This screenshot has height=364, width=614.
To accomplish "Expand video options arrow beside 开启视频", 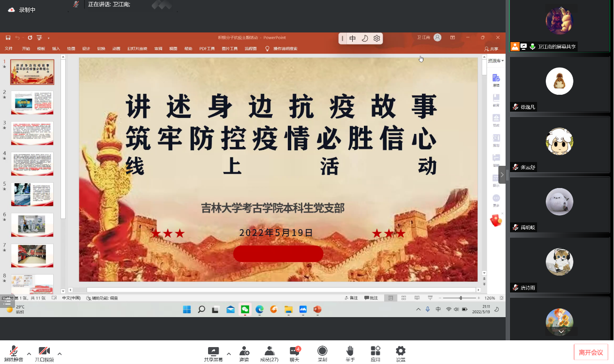I will coord(60,353).
